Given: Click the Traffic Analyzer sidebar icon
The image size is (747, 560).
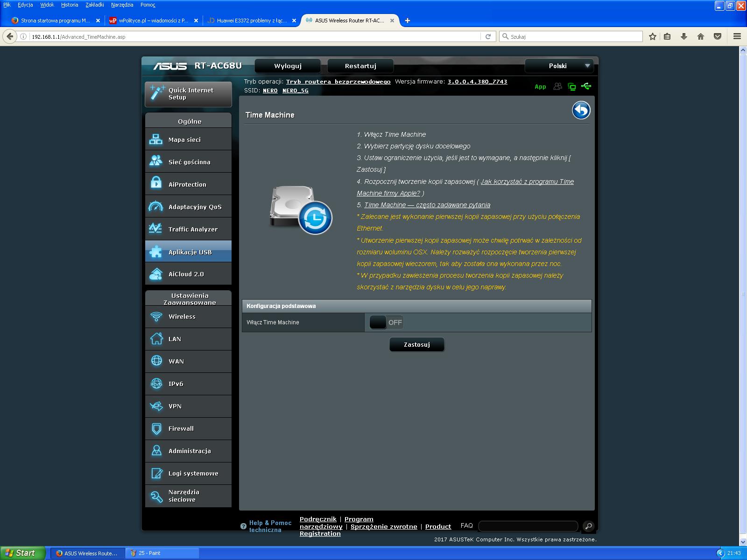Looking at the screenshot, I should [155, 229].
